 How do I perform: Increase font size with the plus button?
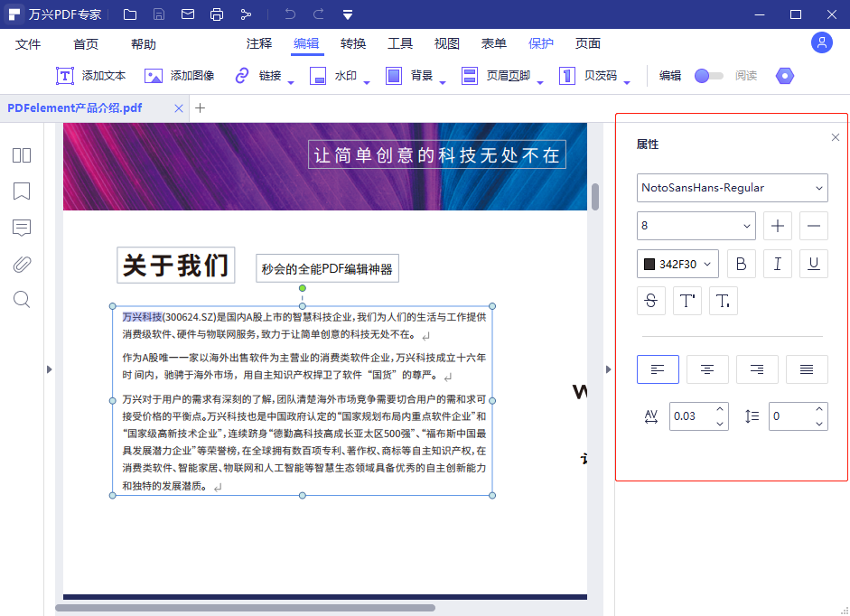[x=778, y=225]
